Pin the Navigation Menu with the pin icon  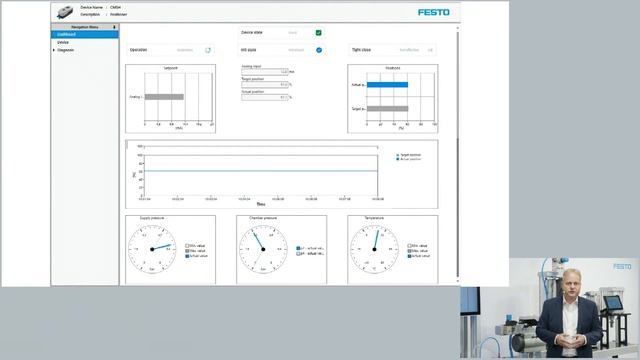click(x=114, y=27)
